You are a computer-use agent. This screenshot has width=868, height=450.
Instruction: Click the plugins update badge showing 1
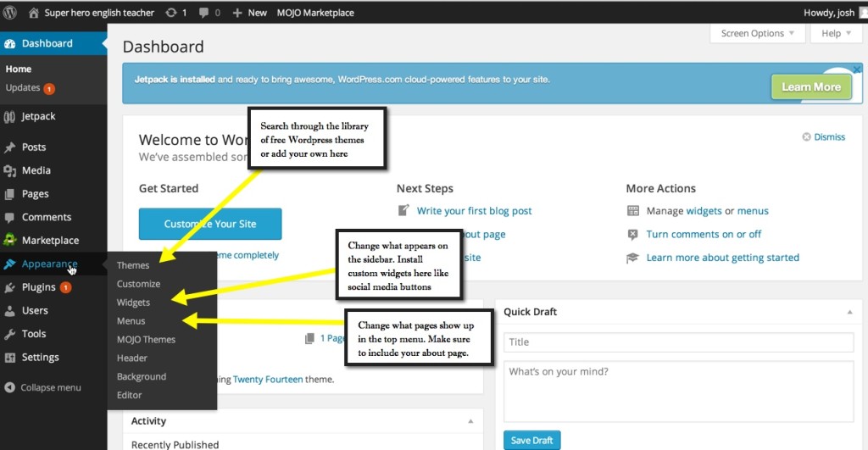[65, 287]
